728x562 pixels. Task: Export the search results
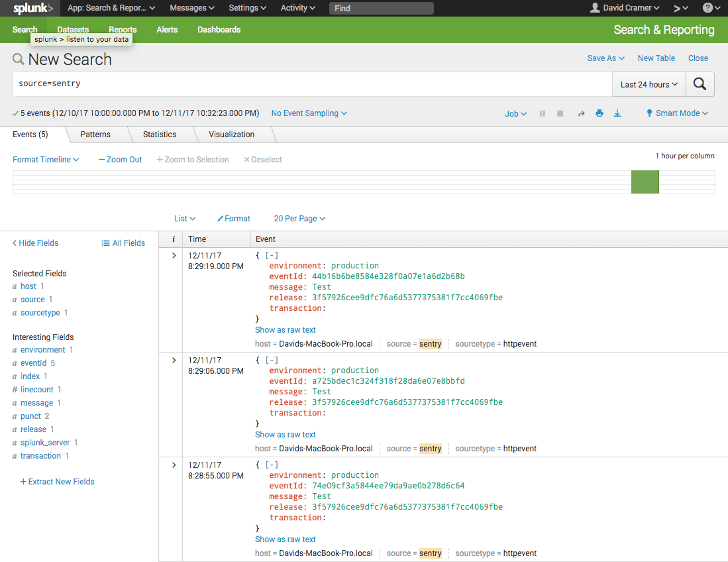617,113
